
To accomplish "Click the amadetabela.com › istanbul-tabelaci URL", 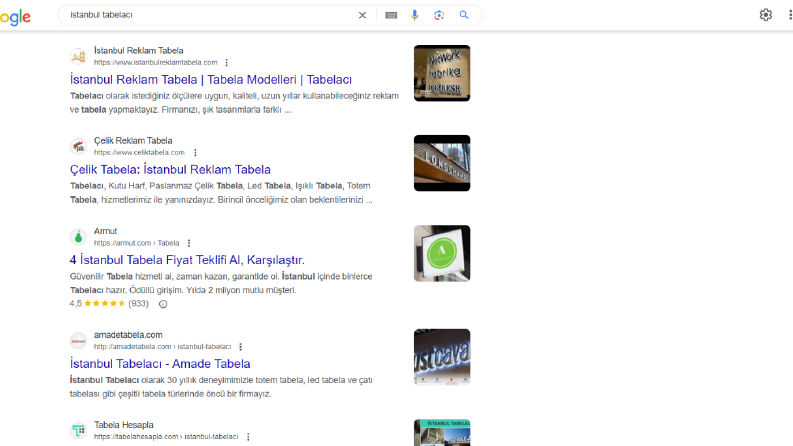I will pos(162,347).
